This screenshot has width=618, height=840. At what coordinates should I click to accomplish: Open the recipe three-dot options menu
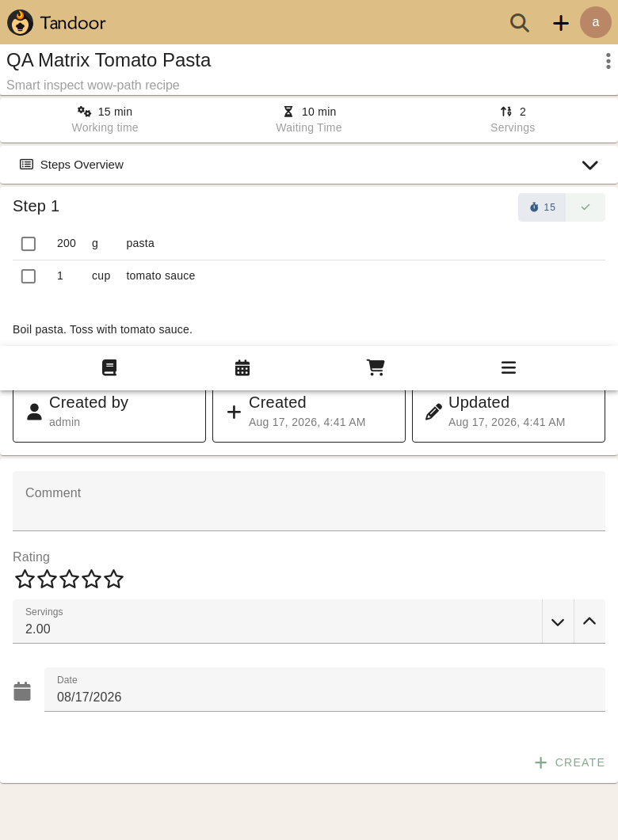click(608, 61)
